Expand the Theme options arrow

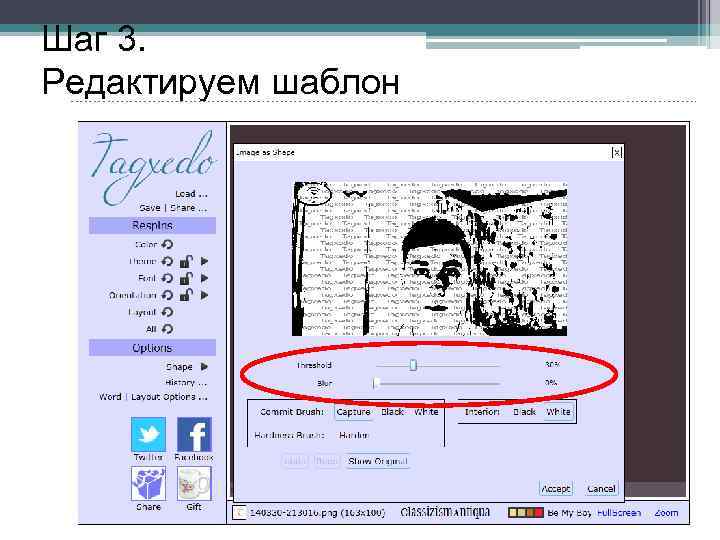[x=204, y=261]
